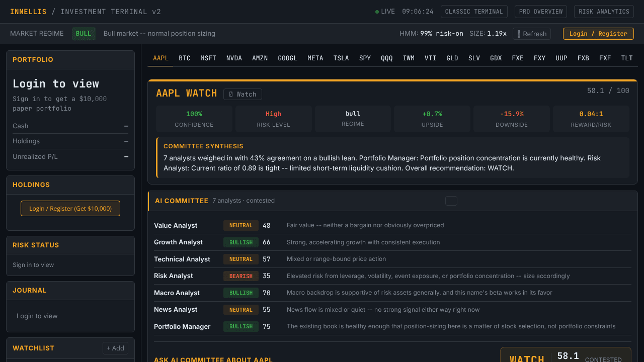This screenshot has width=644, height=362.
Task: Click the Watch icon next to AAPL WATCH
Action: point(243,94)
